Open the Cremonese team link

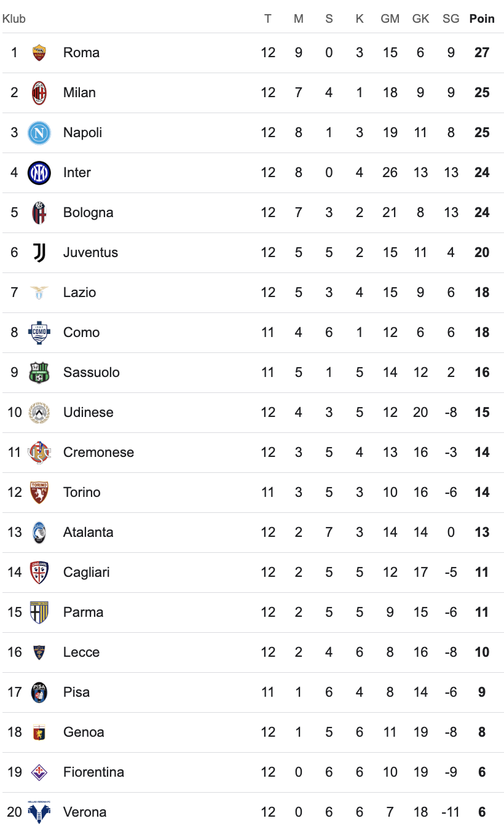click(98, 453)
